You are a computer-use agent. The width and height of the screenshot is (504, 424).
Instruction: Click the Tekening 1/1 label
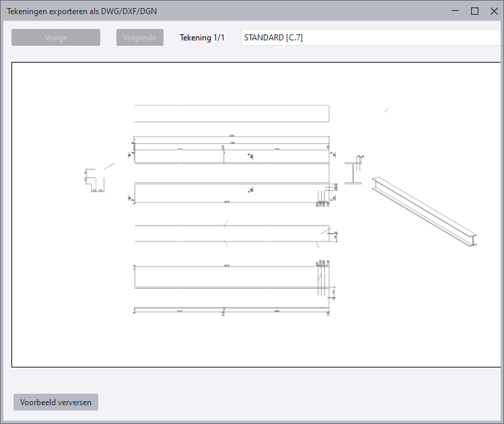[202, 38]
